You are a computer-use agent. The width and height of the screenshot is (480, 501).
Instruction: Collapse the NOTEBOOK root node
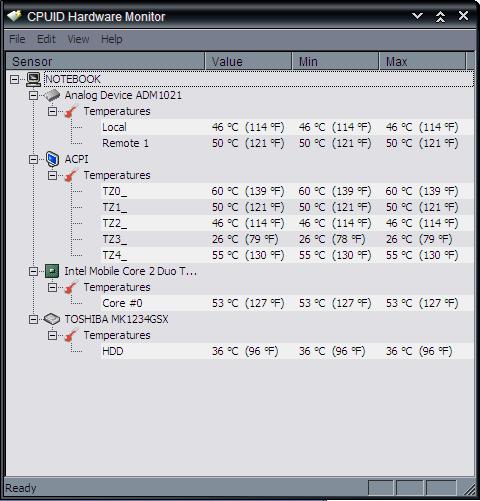14,79
